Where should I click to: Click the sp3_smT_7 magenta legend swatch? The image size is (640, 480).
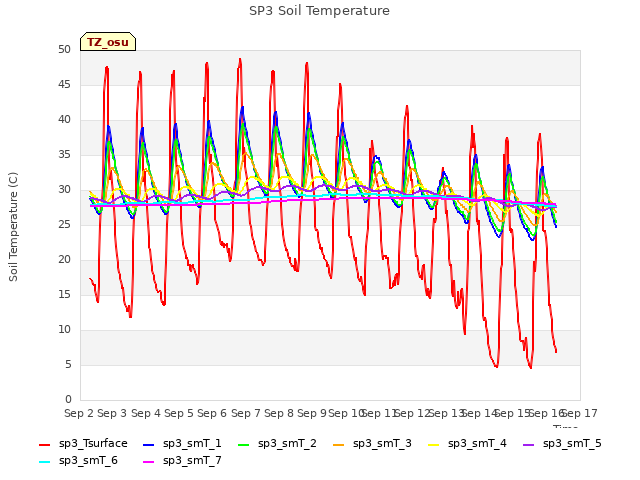(x=149, y=462)
